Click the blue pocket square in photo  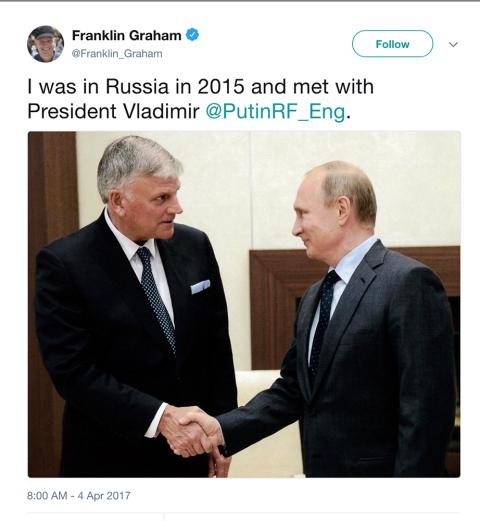200,287
